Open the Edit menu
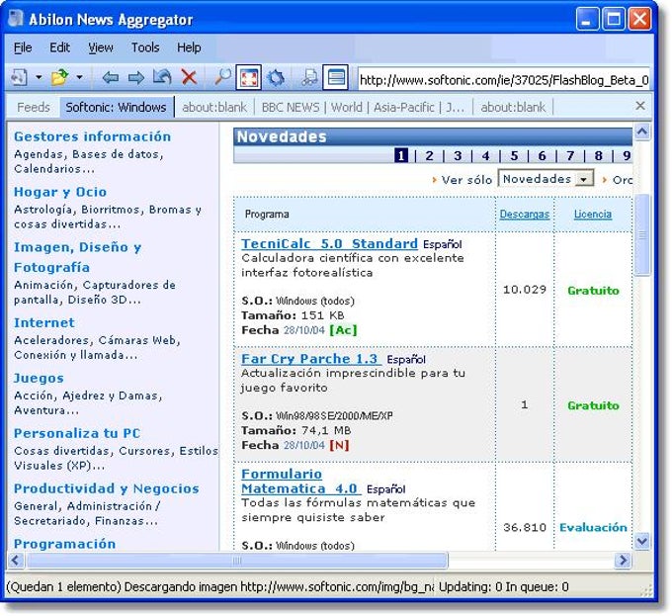672x616 pixels. [59, 47]
